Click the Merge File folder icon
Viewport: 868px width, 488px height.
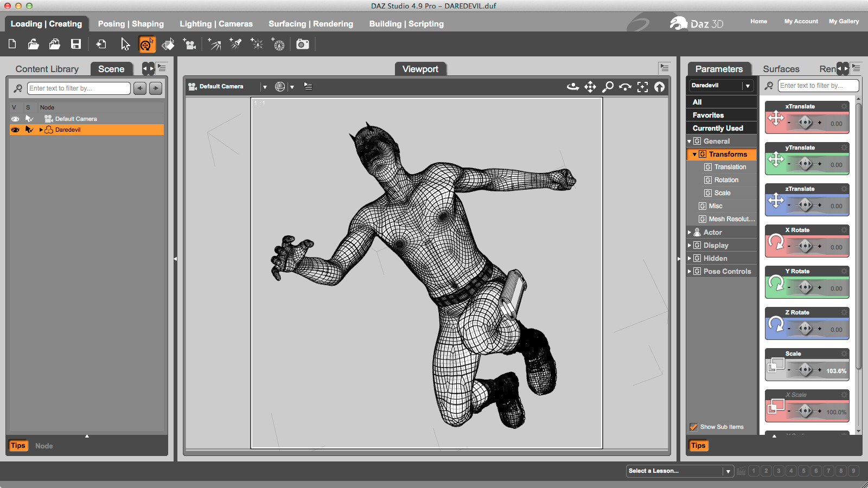pyautogui.click(x=55, y=44)
